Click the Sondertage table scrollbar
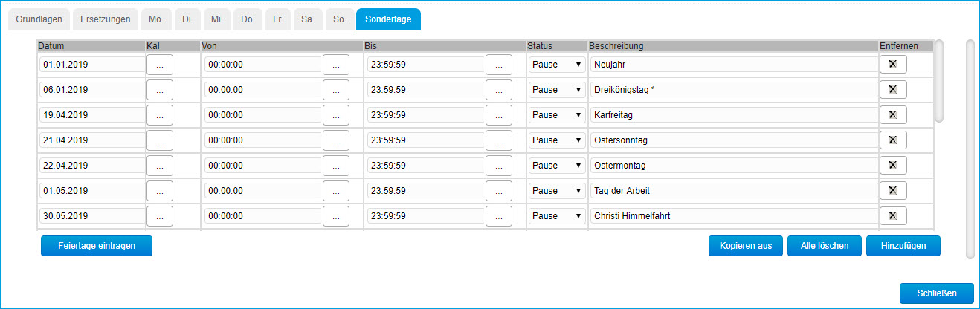Image resolution: width=980 pixels, height=309 pixels. (x=938, y=80)
